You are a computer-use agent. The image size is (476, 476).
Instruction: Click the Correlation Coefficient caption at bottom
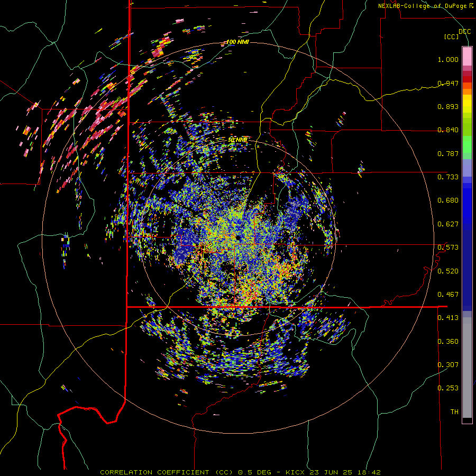[240, 472]
